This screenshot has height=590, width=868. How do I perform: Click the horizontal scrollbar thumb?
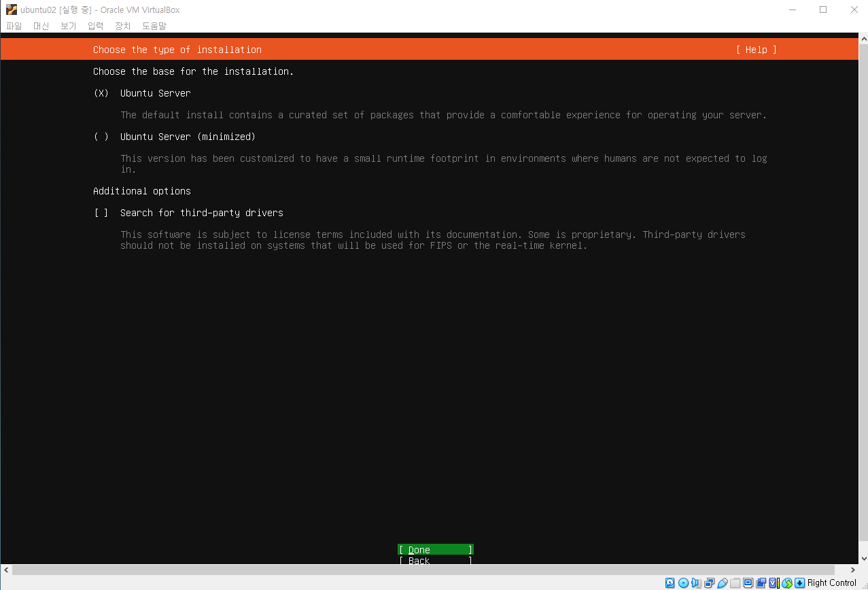point(423,570)
